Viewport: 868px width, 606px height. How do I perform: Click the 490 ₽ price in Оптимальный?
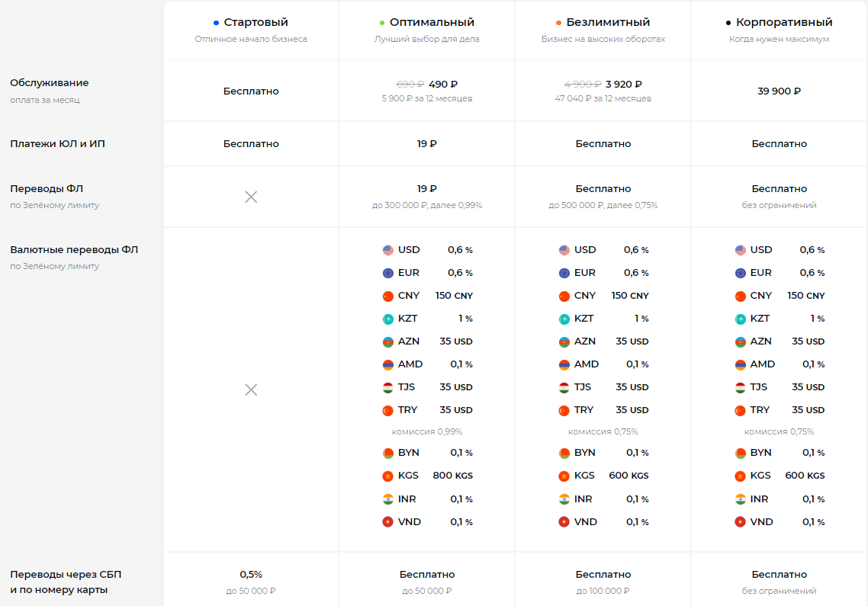(x=443, y=85)
